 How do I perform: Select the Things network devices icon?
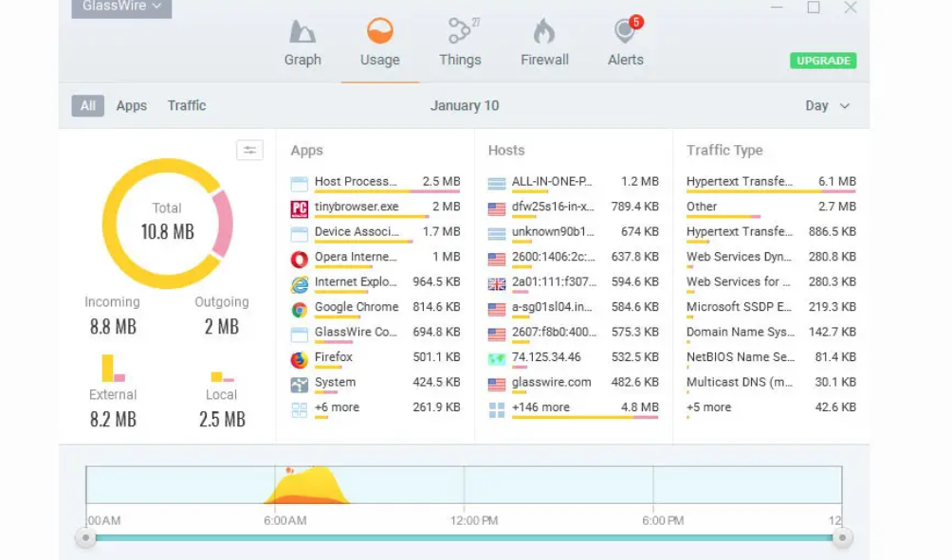[x=460, y=32]
